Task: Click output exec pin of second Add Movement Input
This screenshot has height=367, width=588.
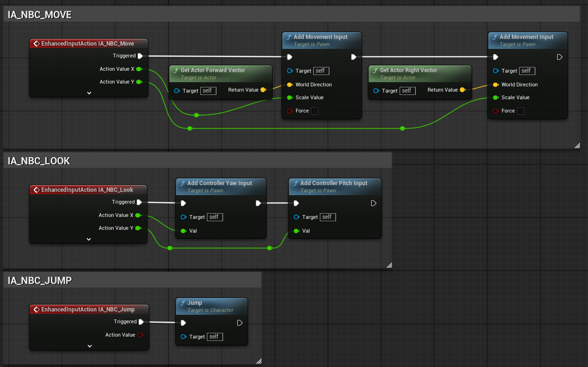Action: tap(560, 57)
